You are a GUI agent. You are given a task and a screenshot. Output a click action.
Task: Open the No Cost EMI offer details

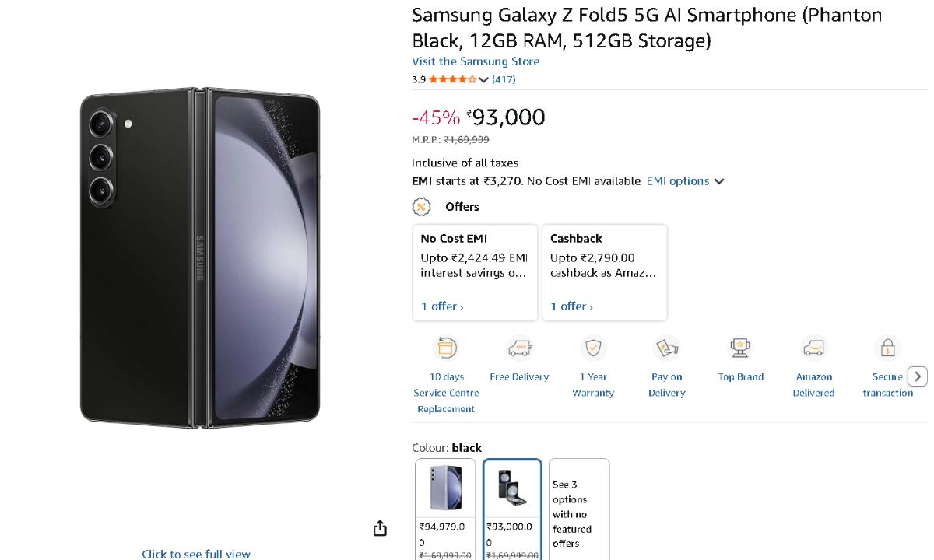coord(439,306)
